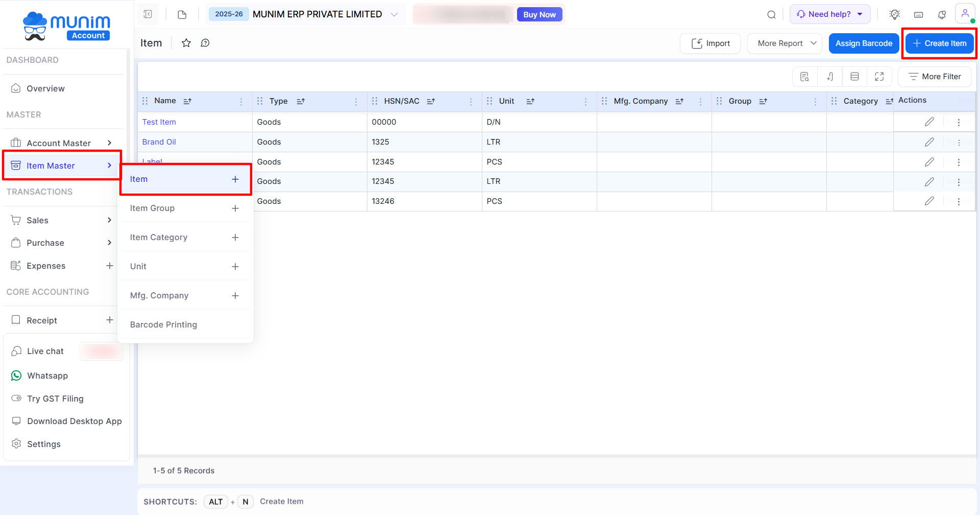Click the chat help icon next to star
Image resolution: width=980 pixels, height=516 pixels.
[x=205, y=43]
